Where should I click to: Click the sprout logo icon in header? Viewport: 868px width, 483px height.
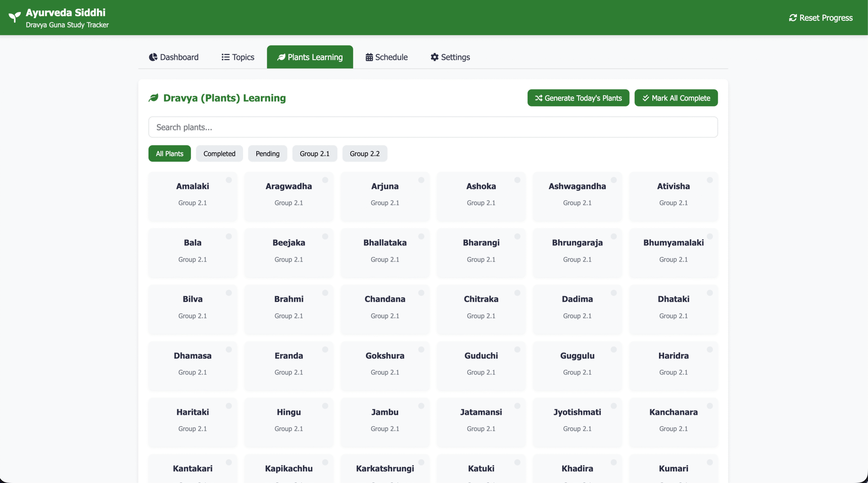pyautogui.click(x=15, y=17)
